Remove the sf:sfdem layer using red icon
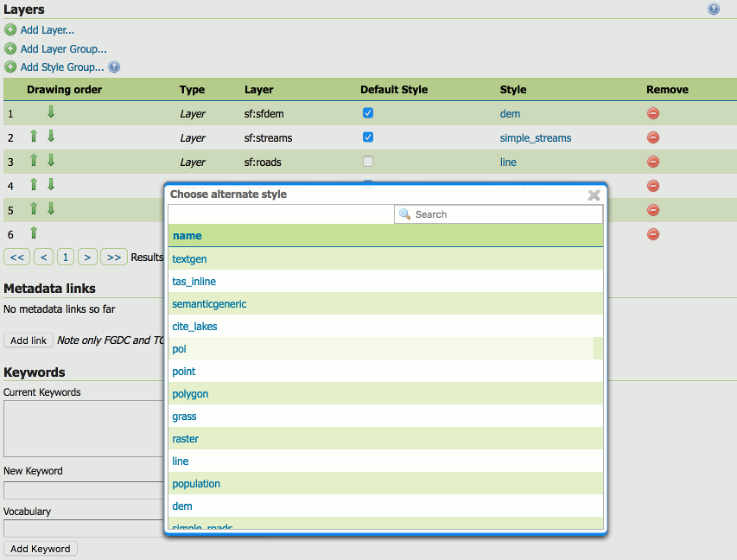The image size is (737, 560). [x=653, y=113]
